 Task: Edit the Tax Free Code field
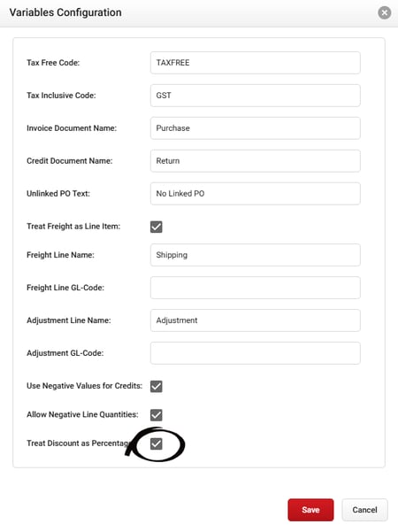[256, 63]
